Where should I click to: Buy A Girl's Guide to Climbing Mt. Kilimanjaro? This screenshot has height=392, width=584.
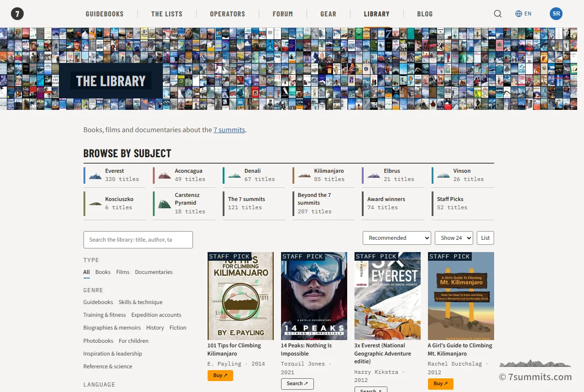(x=441, y=384)
